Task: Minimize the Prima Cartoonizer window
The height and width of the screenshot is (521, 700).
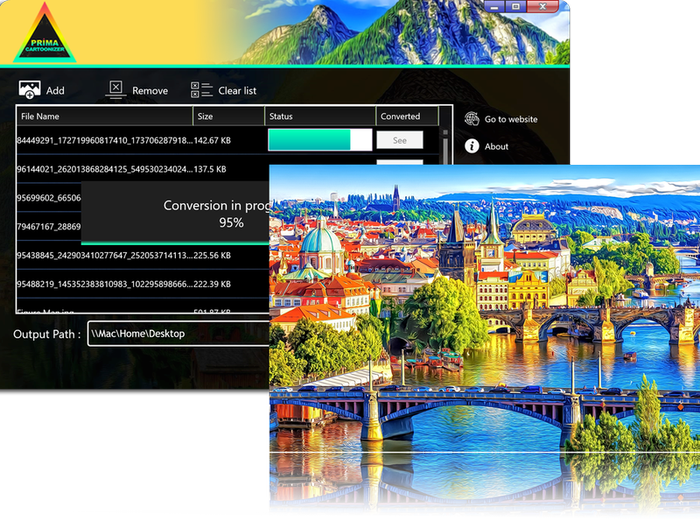Action: [x=497, y=6]
